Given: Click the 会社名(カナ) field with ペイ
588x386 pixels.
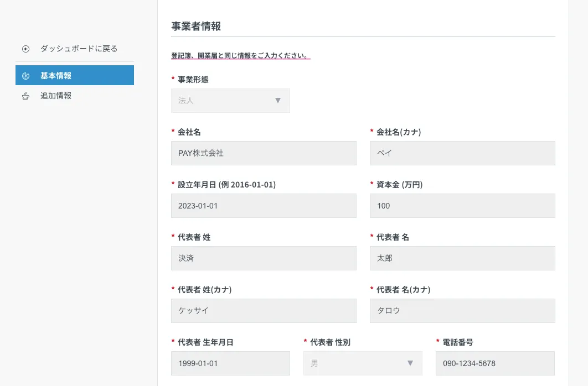Looking at the screenshot, I should pos(462,153).
